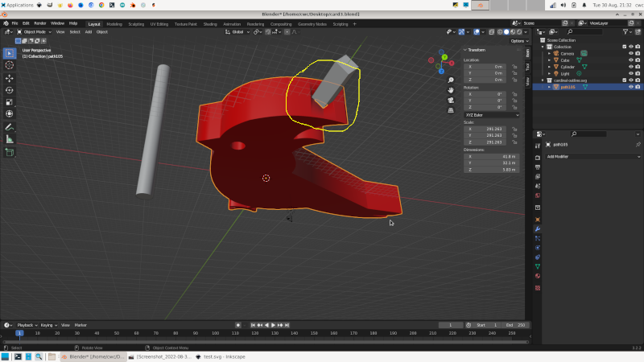Open the File menu
This screenshot has height=362, width=644.
click(14, 23)
